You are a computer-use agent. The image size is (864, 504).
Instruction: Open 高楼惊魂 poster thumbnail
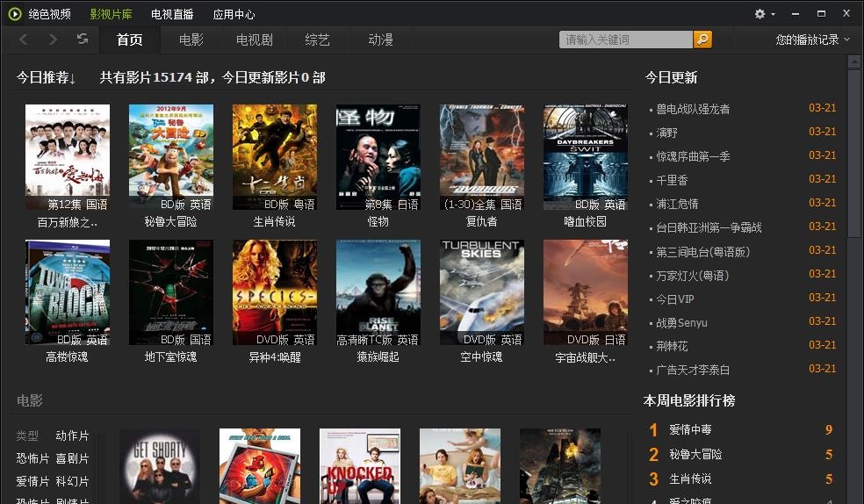coord(68,292)
